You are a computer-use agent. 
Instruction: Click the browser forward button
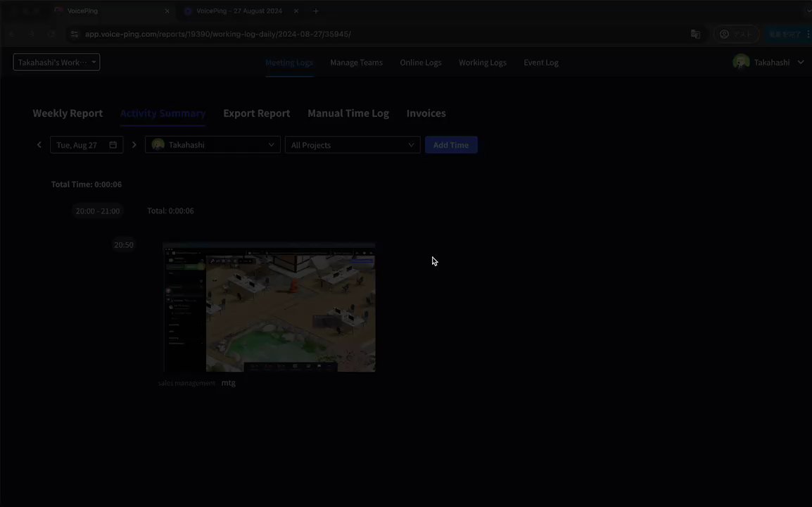coord(31,35)
